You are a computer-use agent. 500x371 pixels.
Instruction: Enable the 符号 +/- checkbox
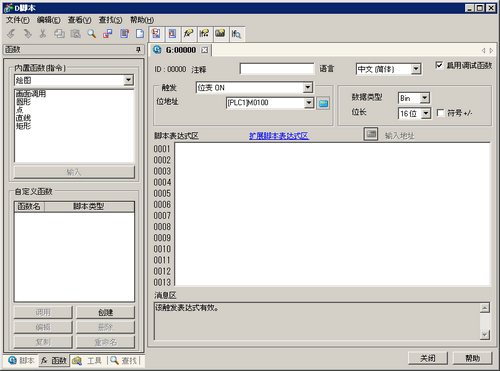coord(440,113)
